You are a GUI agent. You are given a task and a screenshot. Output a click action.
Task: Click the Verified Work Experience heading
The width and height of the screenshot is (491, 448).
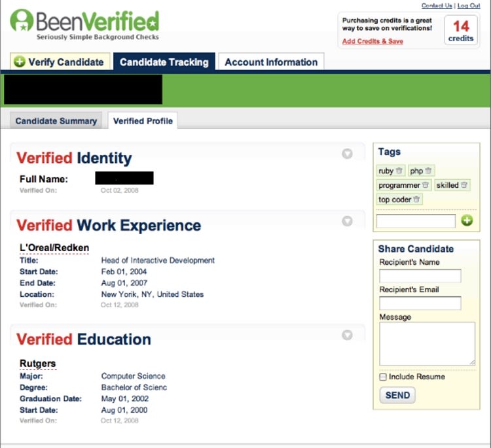[x=109, y=225]
